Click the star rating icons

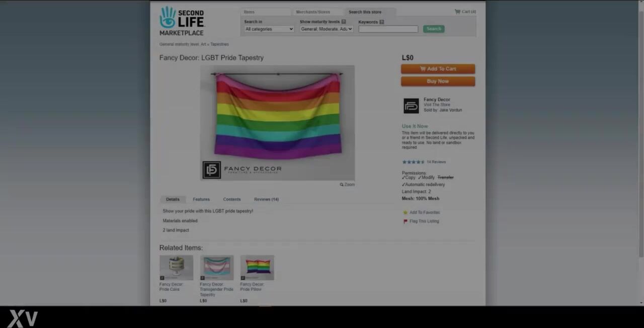click(x=413, y=162)
